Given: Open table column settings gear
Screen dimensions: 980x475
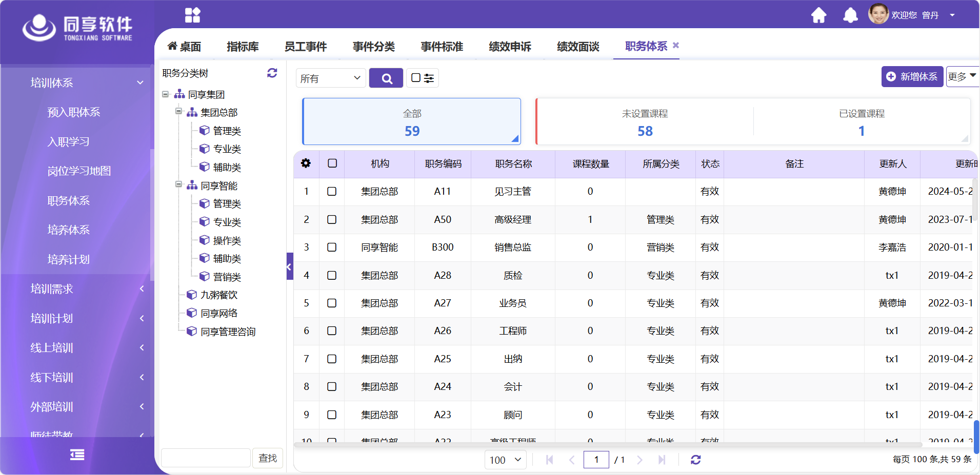Looking at the screenshot, I should click(x=306, y=163).
